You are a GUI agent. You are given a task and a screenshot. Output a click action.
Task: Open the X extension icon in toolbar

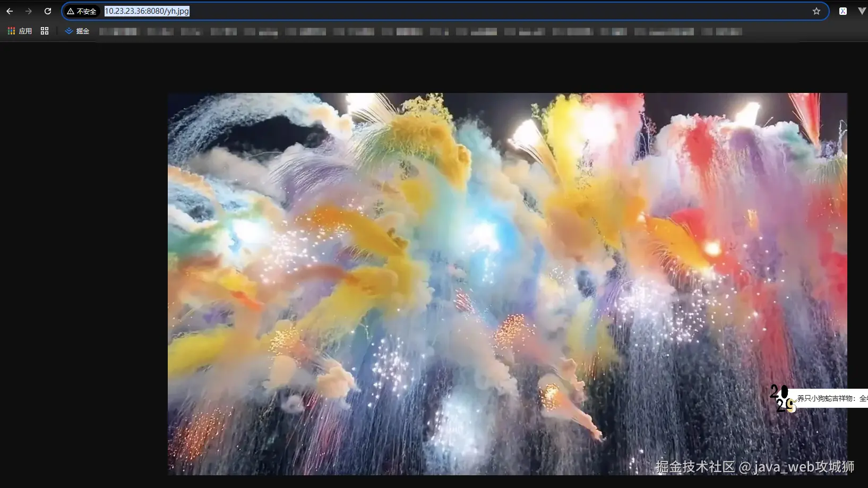tap(843, 11)
